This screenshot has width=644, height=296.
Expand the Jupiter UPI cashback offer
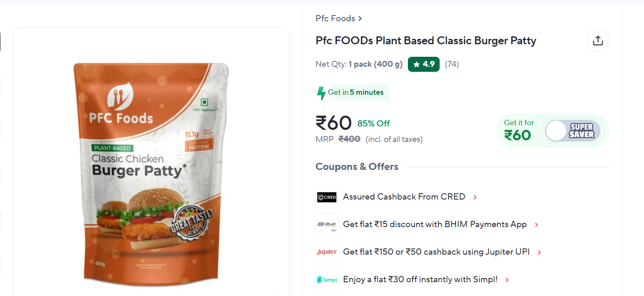[x=540, y=252]
